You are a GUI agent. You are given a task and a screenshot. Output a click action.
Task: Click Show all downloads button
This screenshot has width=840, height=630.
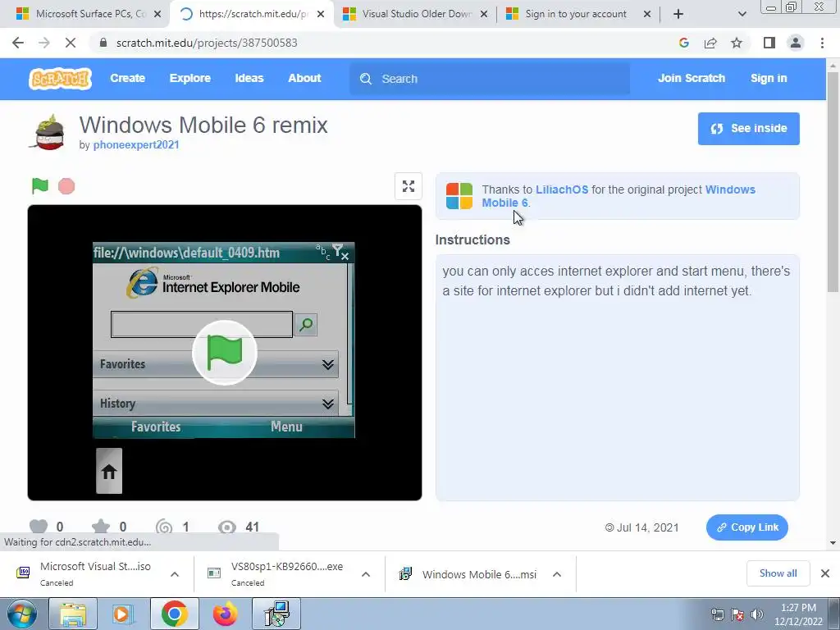778,573
